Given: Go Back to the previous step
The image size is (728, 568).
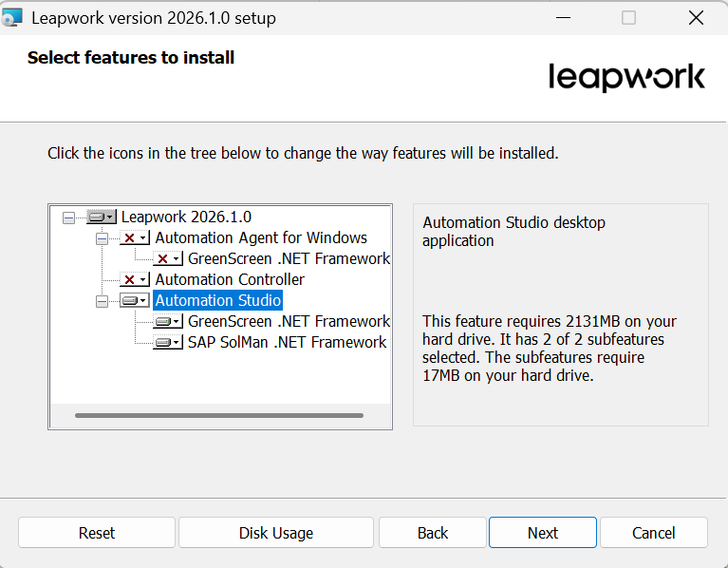Looking at the screenshot, I should tap(433, 533).
